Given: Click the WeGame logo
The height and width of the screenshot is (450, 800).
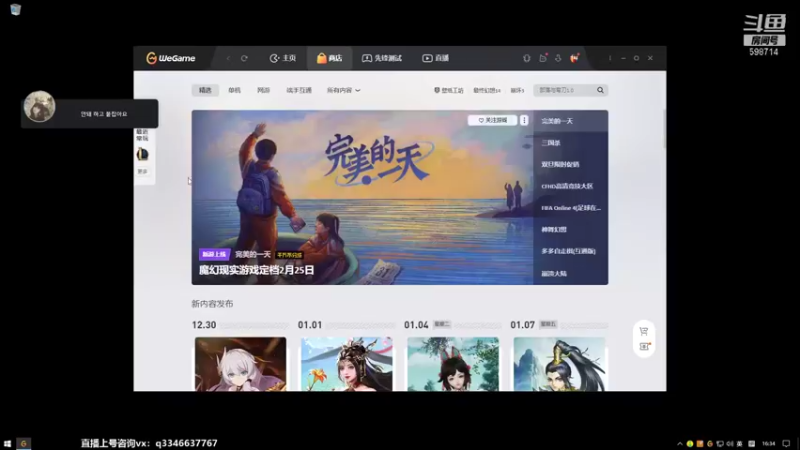Looking at the screenshot, I should (170, 58).
